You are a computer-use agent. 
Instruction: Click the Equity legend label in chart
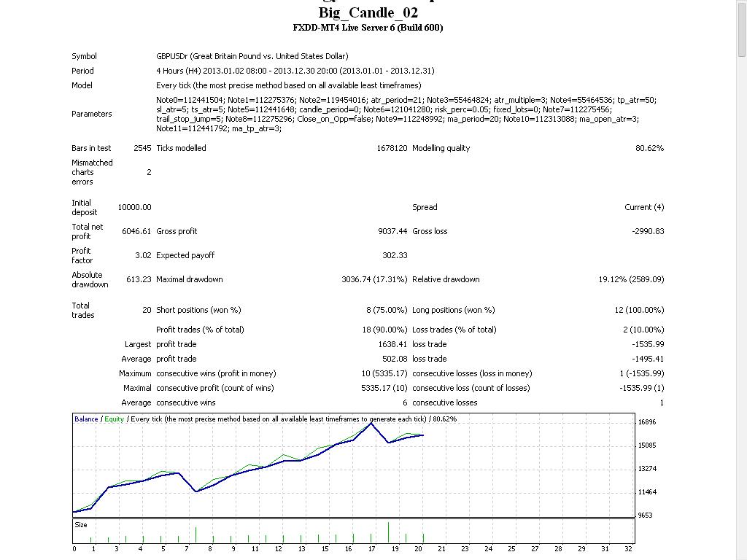pos(115,419)
